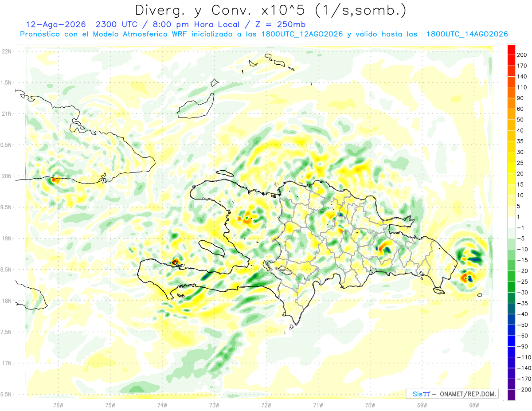This screenshot has width=532, height=411.
Task: Click the positive '5' color scale value
Action: tap(519, 206)
